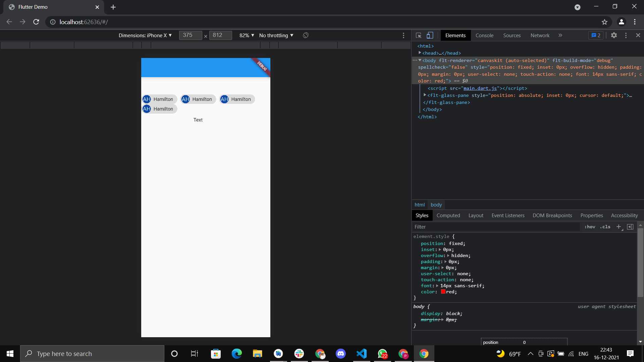This screenshot has height=362, width=644.
Task: Select the body breadcrumb below the DOM tree
Action: (x=436, y=205)
